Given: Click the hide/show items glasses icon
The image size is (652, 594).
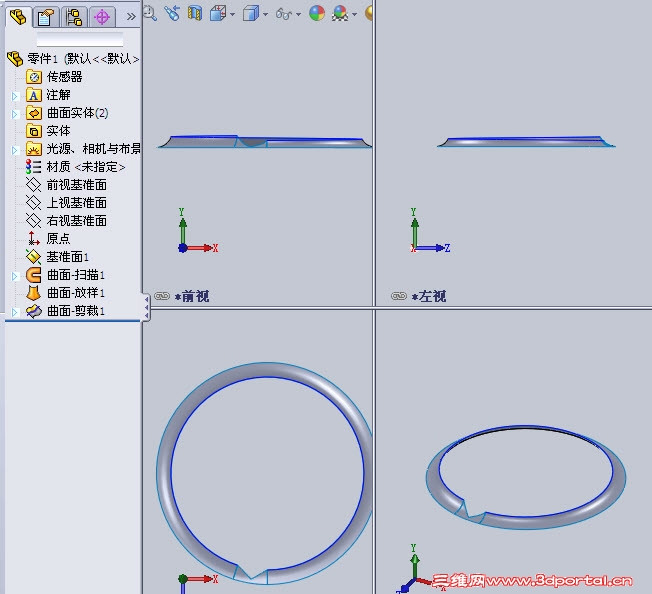Looking at the screenshot, I should point(284,15).
